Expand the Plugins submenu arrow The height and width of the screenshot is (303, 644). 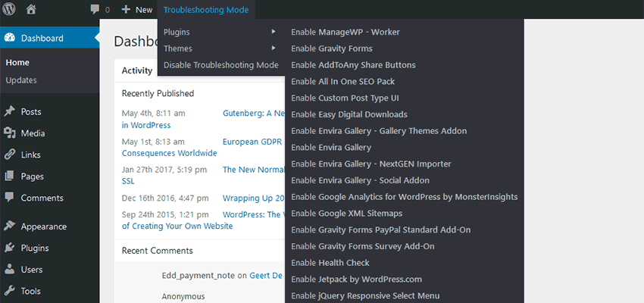click(x=274, y=32)
